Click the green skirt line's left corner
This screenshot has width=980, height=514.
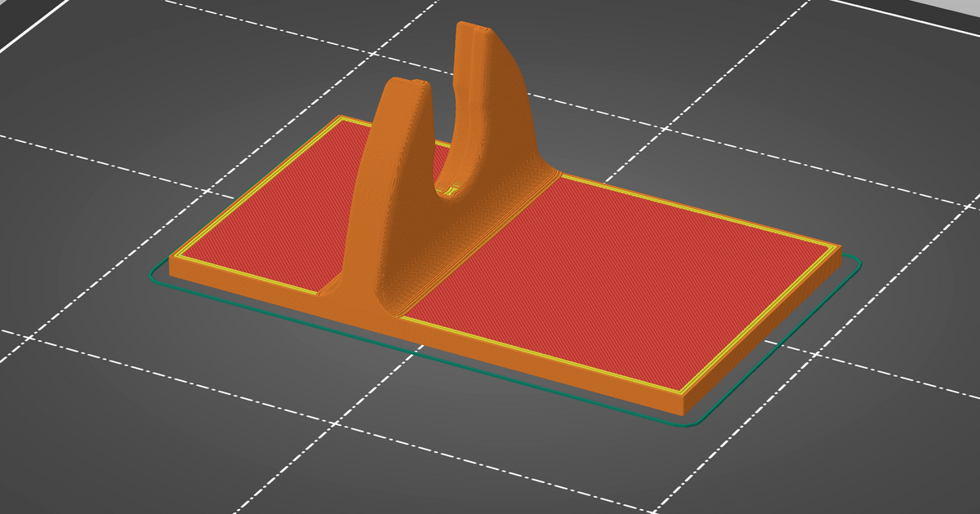[153, 275]
